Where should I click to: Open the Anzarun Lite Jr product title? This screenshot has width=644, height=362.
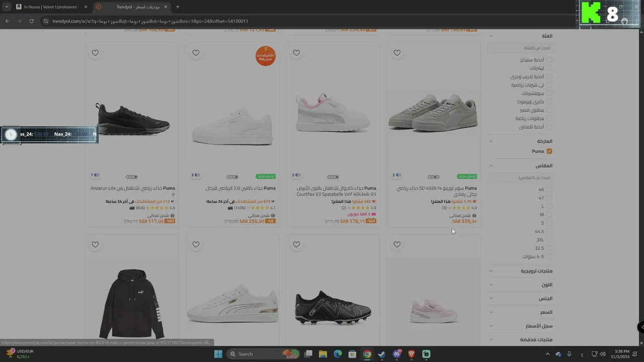tap(133, 191)
